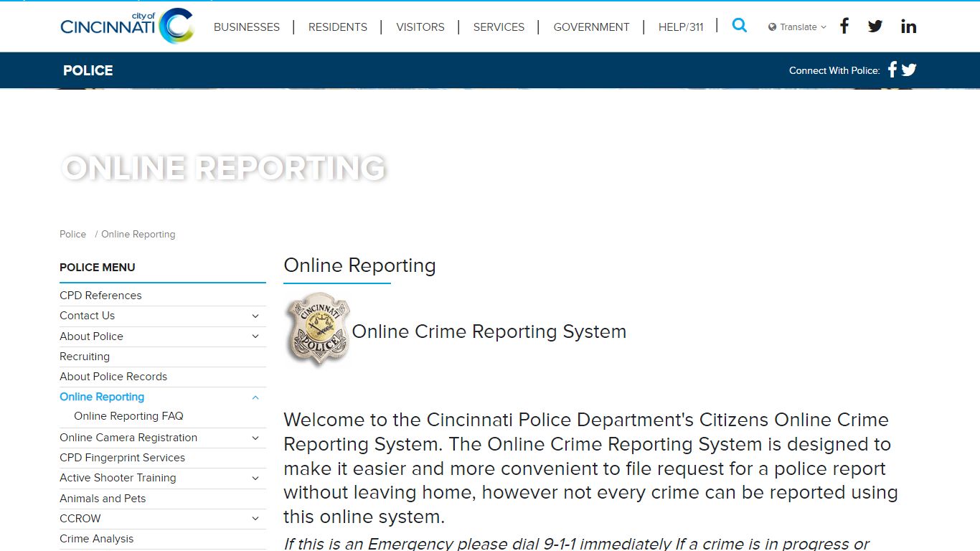Image resolution: width=980 pixels, height=551 pixels.
Task: Open Online Reporting FAQ sub-item
Action: pyautogui.click(x=128, y=416)
